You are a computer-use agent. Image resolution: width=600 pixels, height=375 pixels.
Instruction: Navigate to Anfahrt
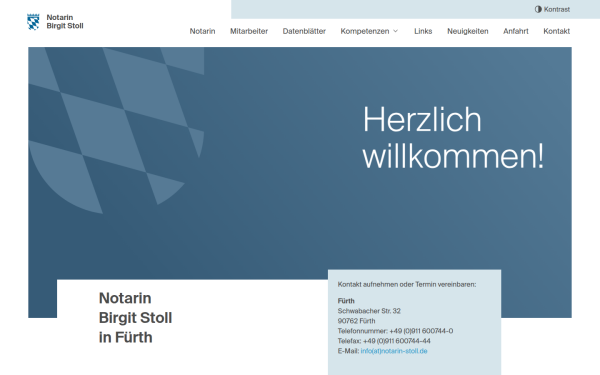coord(516,31)
